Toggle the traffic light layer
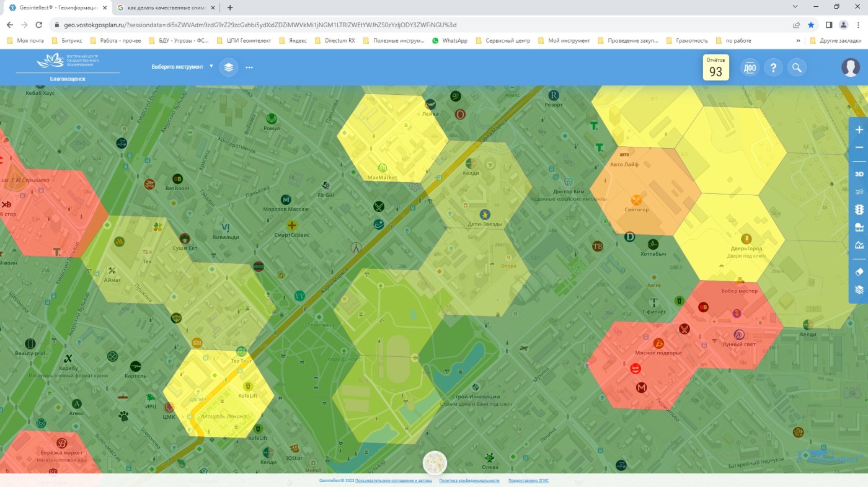Image resolution: width=868 pixels, height=487 pixels. point(859,209)
